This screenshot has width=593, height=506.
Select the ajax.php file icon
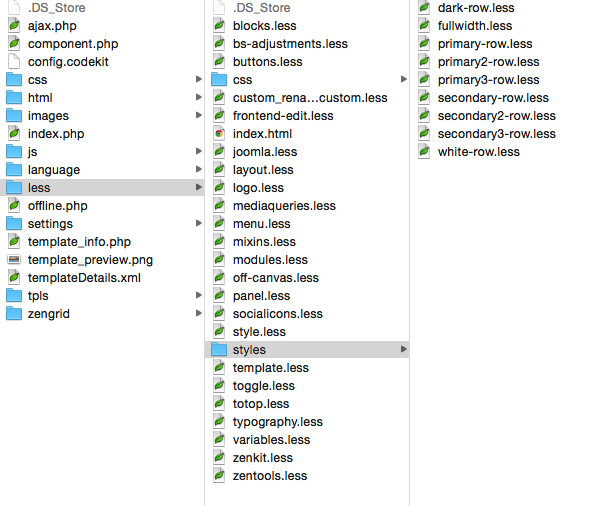click(14, 26)
